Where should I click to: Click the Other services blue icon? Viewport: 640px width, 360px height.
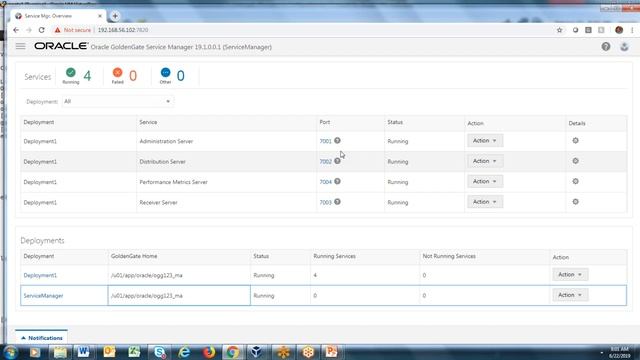point(165,73)
